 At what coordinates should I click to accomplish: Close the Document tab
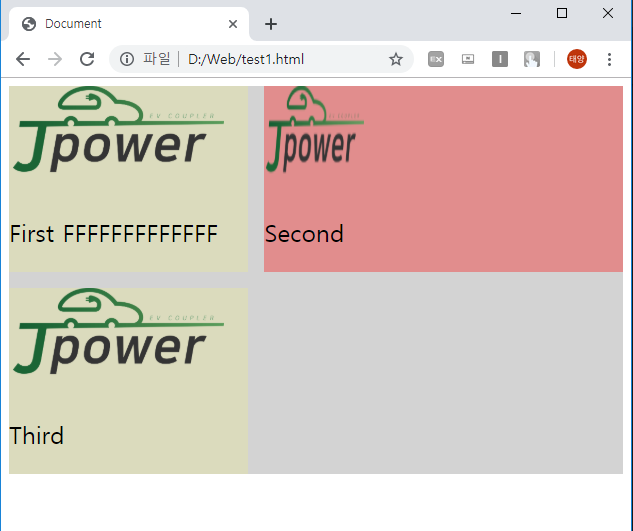[x=233, y=24]
